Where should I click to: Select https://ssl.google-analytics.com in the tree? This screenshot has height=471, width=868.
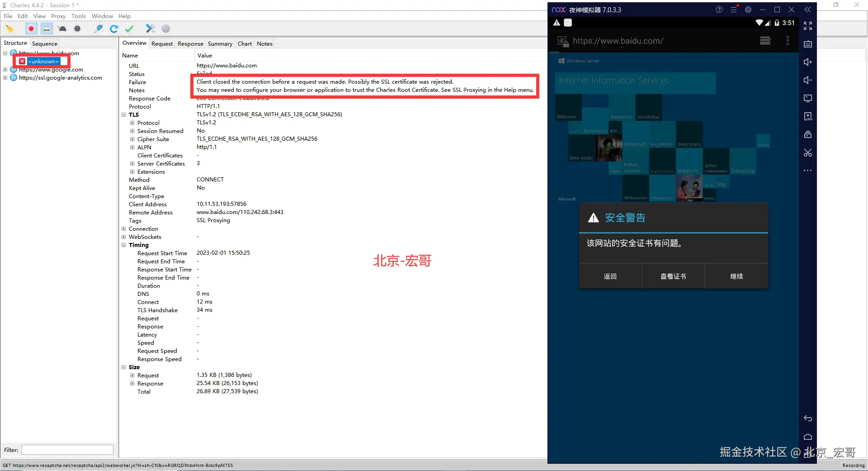tap(61, 77)
